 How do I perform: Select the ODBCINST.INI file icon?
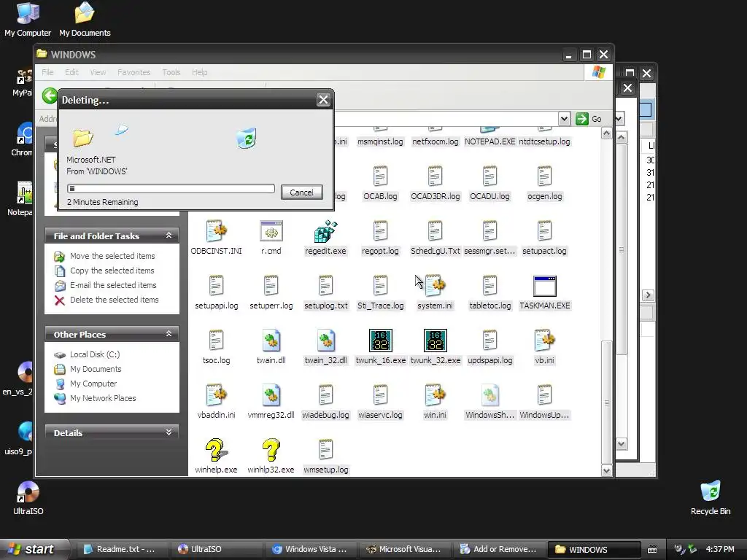click(216, 231)
